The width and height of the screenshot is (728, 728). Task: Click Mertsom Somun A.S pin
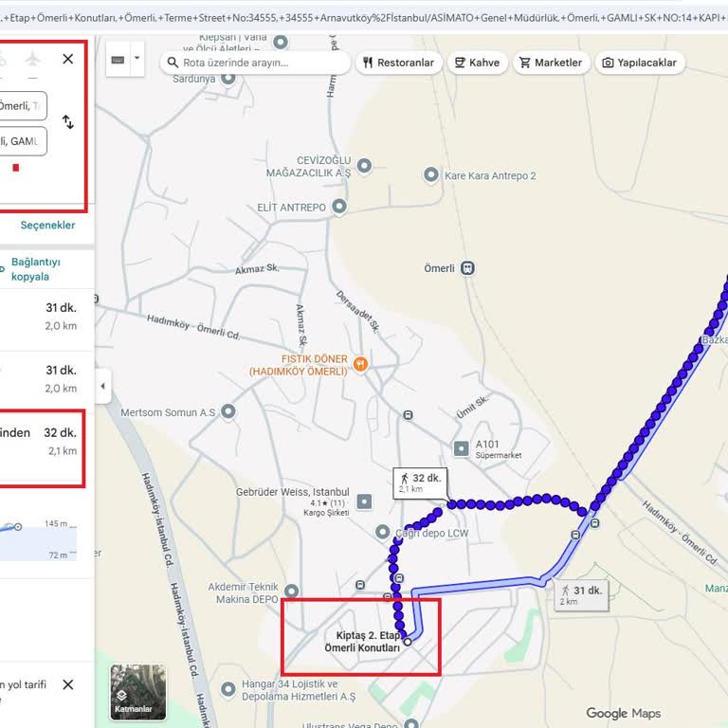click(x=227, y=411)
